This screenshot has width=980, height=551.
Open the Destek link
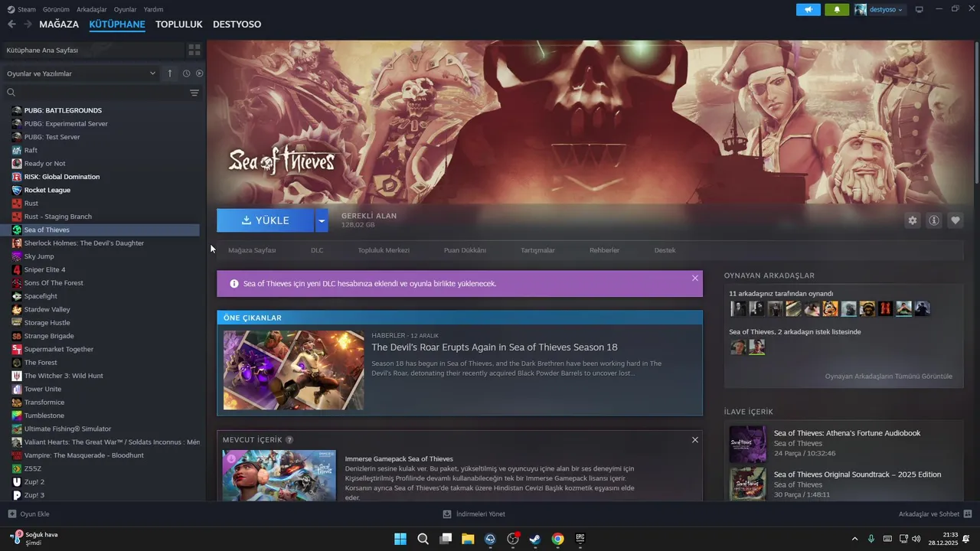(665, 250)
